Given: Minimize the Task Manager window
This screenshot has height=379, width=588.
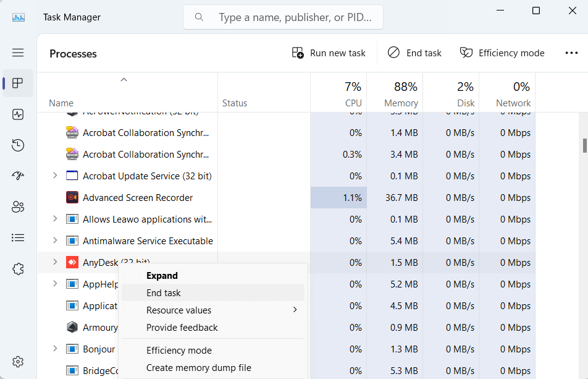Looking at the screenshot, I should [500, 11].
